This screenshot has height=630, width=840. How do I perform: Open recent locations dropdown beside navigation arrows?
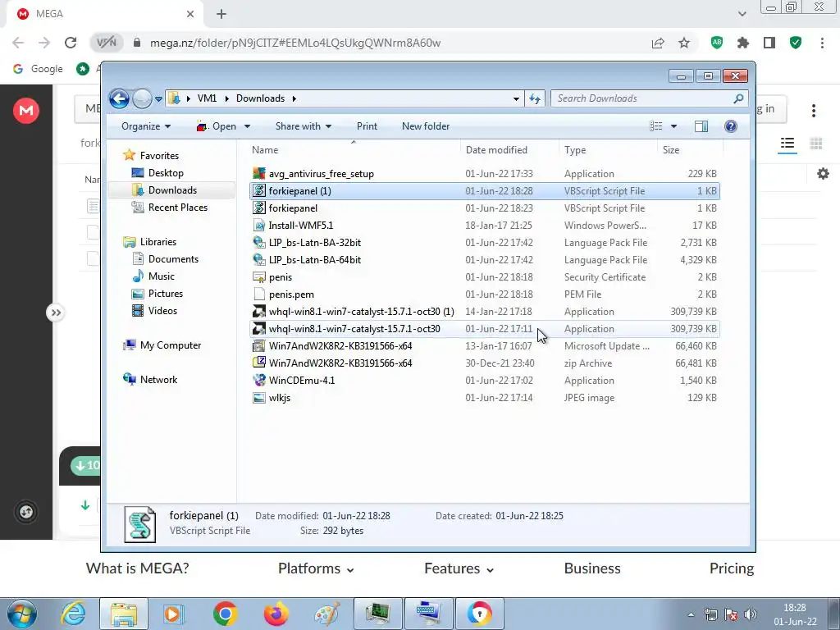point(158,99)
